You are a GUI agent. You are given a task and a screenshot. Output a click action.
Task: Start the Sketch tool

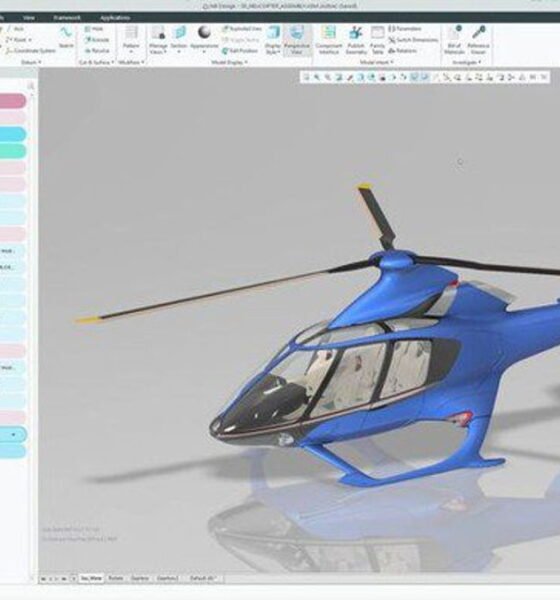[66, 38]
